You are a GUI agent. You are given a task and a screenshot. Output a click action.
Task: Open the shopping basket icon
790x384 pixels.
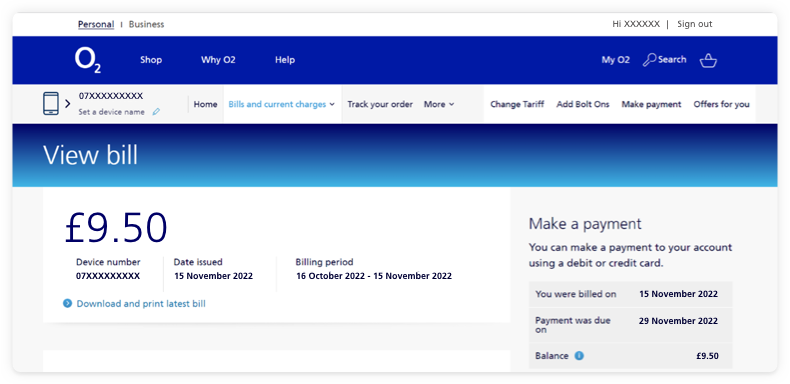click(708, 60)
